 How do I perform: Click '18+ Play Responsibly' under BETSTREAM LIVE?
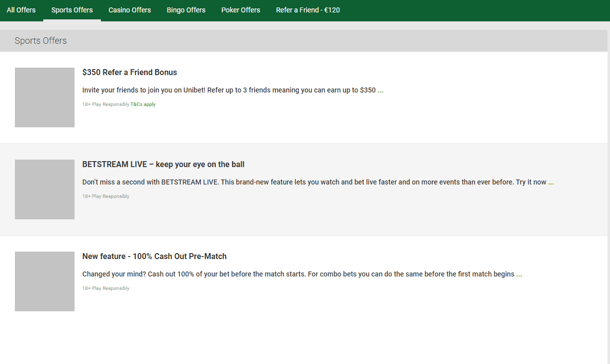[106, 196]
